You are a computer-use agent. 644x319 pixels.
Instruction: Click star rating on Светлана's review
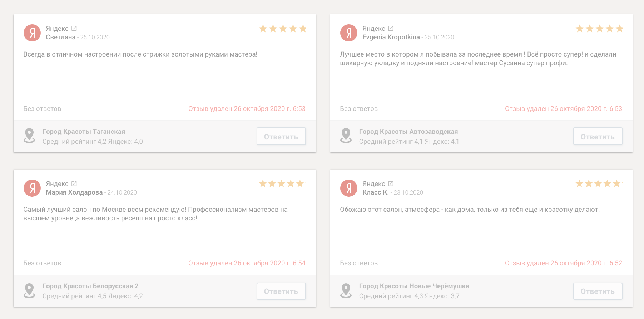coord(283,29)
